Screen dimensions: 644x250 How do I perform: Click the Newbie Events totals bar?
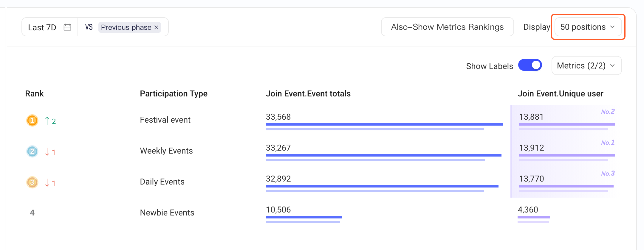[304, 217]
